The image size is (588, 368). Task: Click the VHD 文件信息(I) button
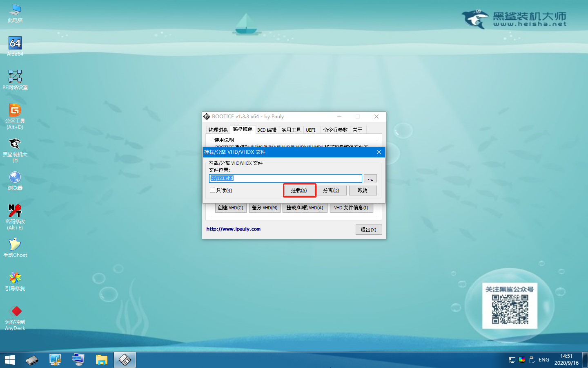pos(351,208)
